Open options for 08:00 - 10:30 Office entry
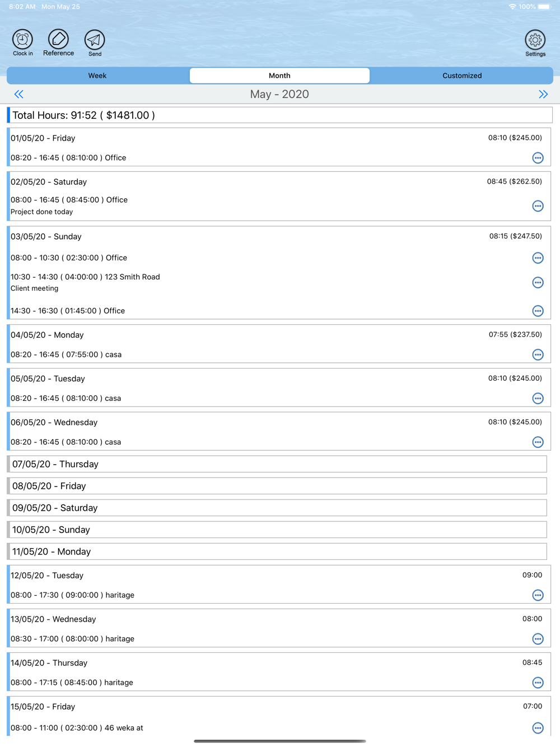The image size is (560, 747). tap(538, 258)
